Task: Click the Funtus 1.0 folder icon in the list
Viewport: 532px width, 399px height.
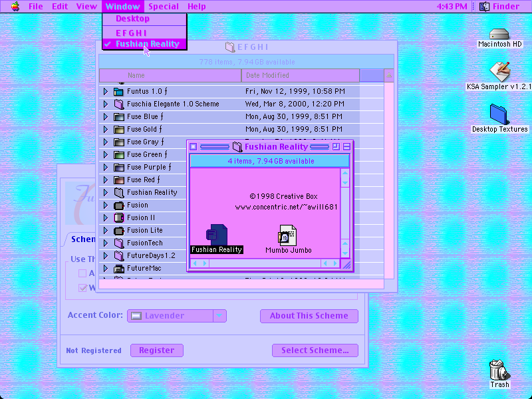Action: pyautogui.click(x=118, y=91)
